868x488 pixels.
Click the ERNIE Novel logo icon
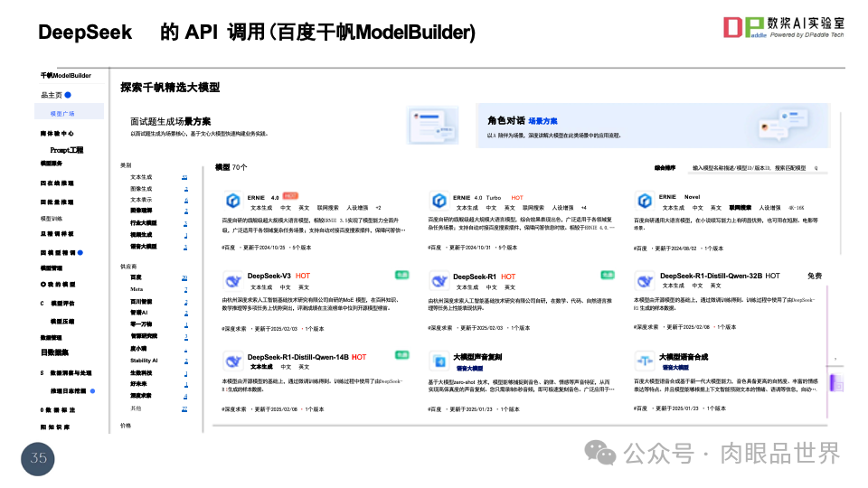645,201
